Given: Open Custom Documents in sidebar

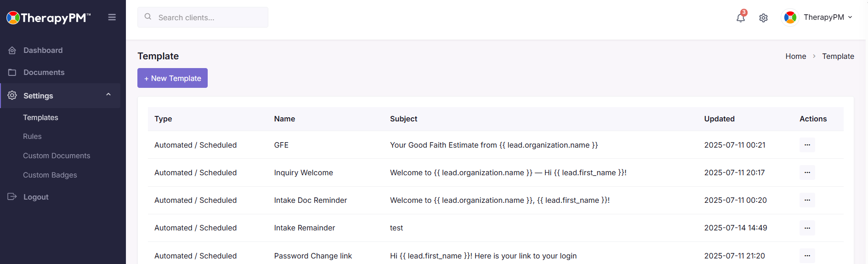Looking at the screenshot, I should tap(57, 156).
